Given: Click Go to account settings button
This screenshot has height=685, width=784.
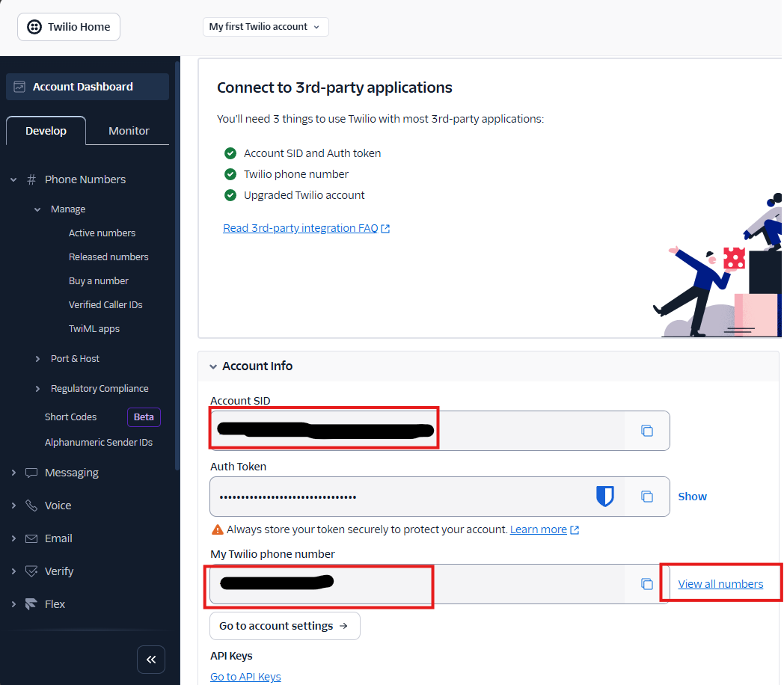Looking at the screenshot, I should click(x=284, y=626).
